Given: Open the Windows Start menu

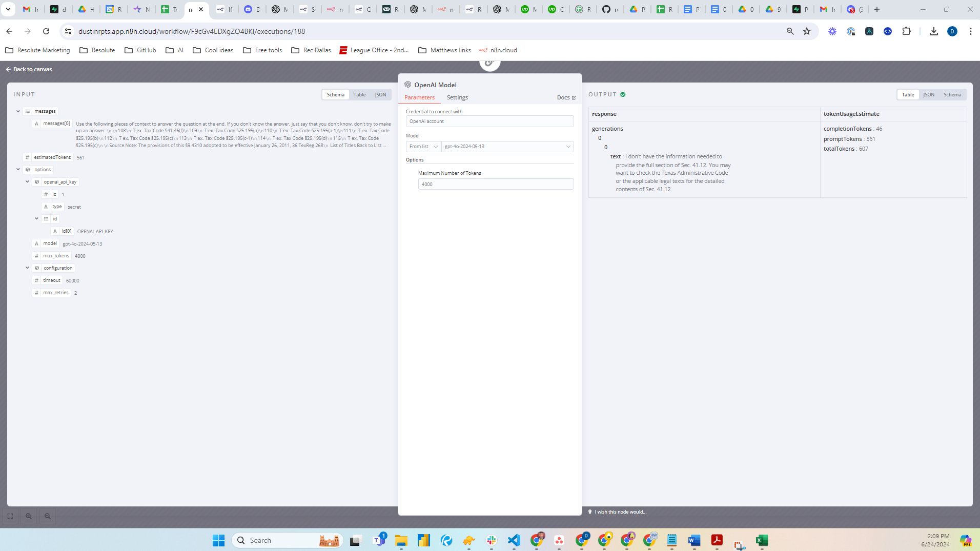Looking at the screenshot, I should coord(219,540).
